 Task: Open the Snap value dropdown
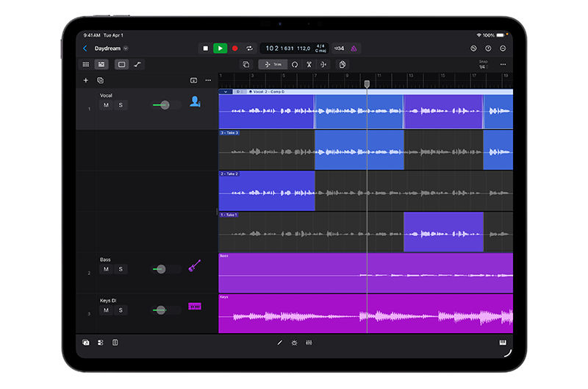(x=483, y=67)
